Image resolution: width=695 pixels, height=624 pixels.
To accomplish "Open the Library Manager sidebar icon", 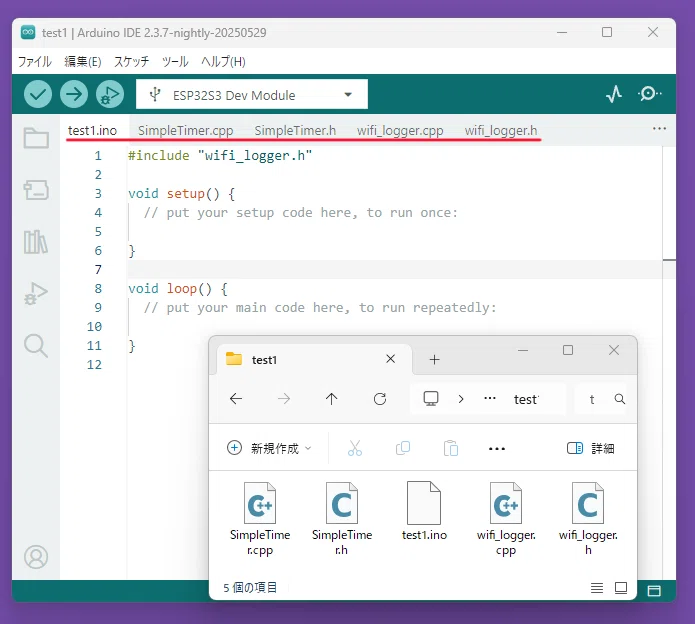I will pyautogui.click(x=36, y=242).
